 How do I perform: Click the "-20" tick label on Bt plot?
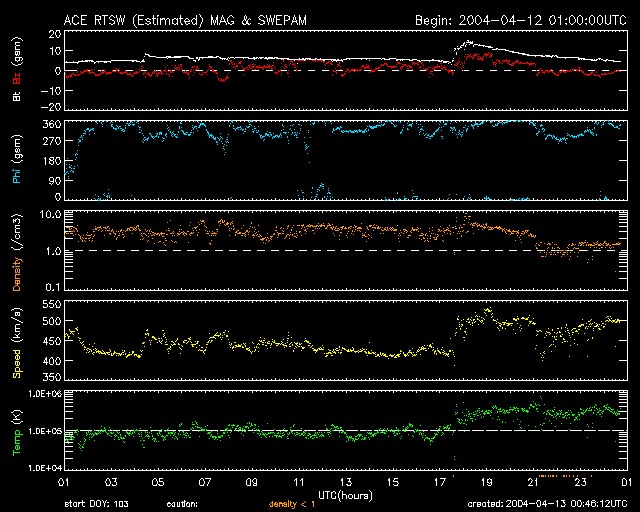51,107
